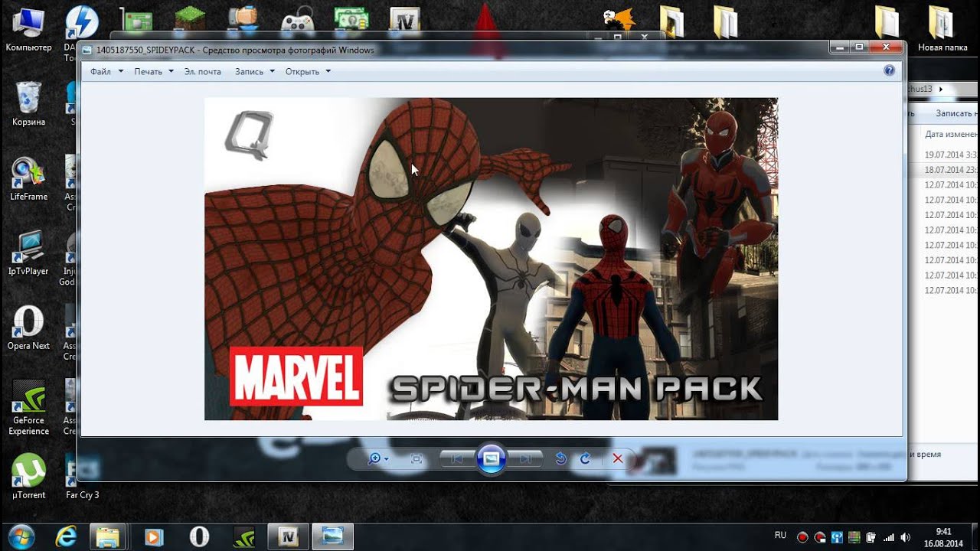
Task: Open Windows Explorer from the taskbar
Action: (108, 536)
